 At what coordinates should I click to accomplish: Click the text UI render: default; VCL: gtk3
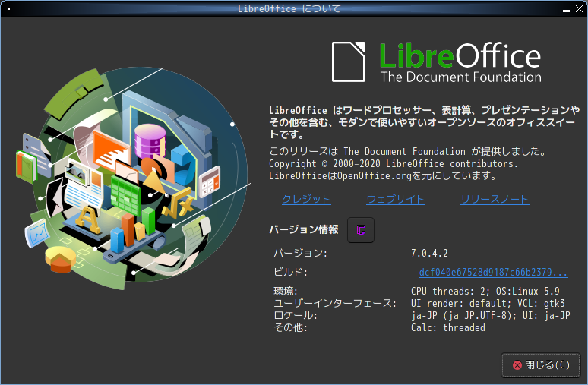click(488, 303)
